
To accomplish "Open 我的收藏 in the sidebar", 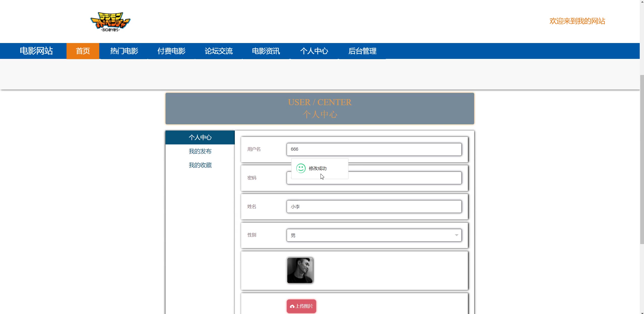I will click(200, 165).
